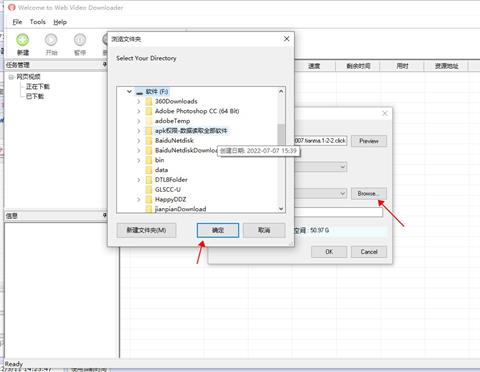Collapse the 软件 (F:) drive node
480x372 pixels.
pos(129,91)
